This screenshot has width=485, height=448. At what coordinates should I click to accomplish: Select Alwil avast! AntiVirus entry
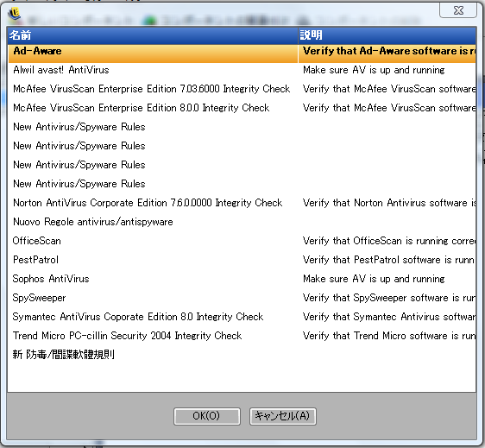tap(242, 70)
